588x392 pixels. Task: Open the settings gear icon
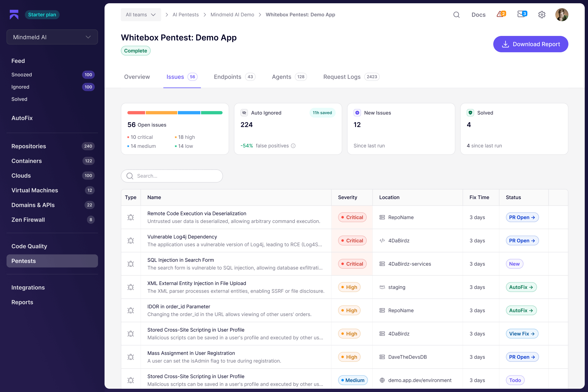pyautogui.click(x=542, y=15)
